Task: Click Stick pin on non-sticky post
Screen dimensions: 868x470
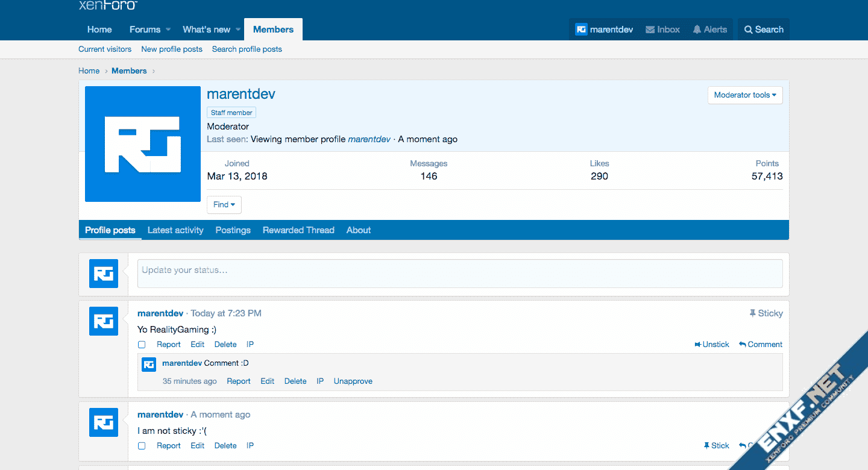Action: (x=706, y=446)
